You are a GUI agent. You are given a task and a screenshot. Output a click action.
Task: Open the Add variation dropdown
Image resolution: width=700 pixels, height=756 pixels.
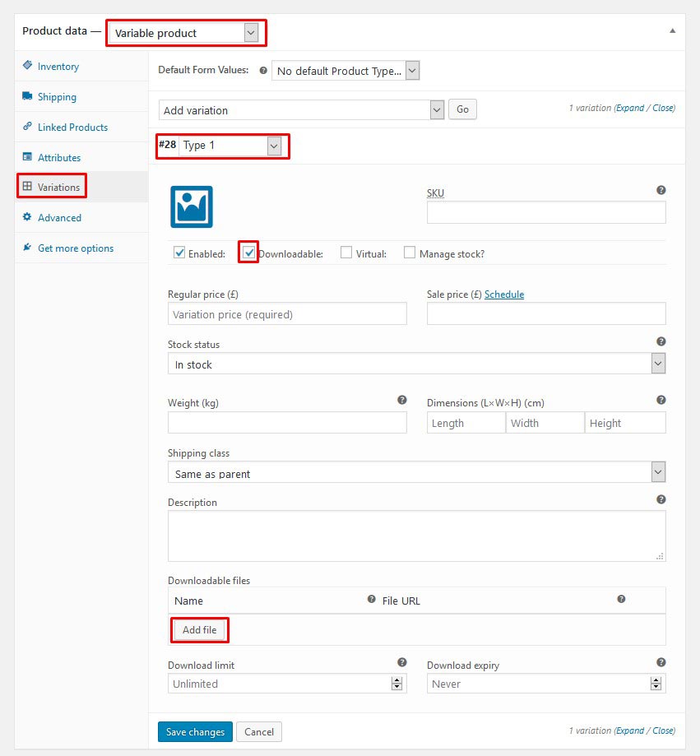pos(302,110)
